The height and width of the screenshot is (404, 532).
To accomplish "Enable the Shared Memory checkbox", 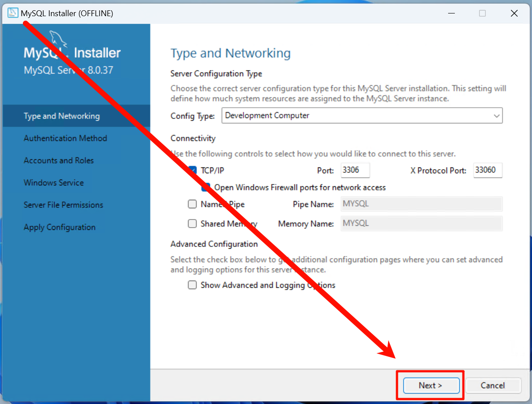I will (x=192, y=224).
